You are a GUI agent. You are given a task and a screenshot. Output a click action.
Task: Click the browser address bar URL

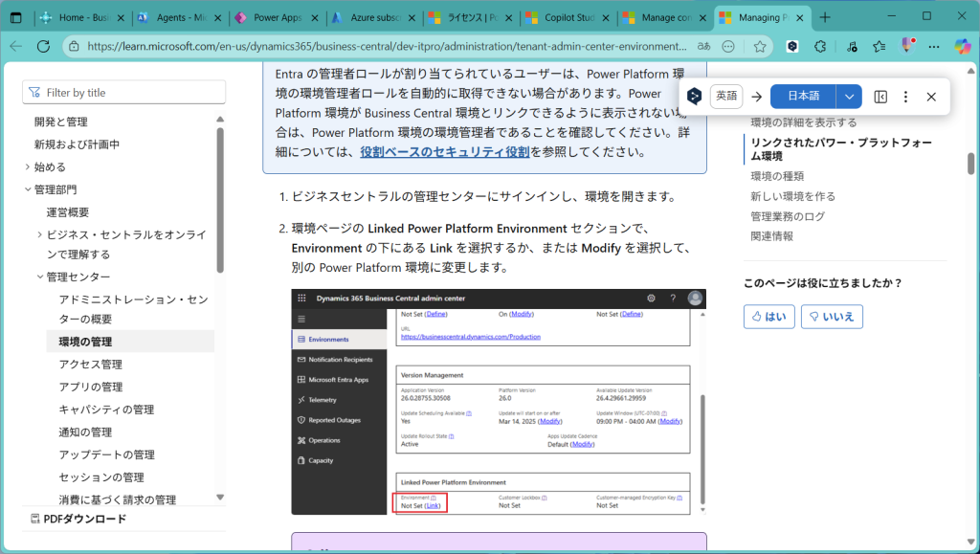tap(387, 46)
